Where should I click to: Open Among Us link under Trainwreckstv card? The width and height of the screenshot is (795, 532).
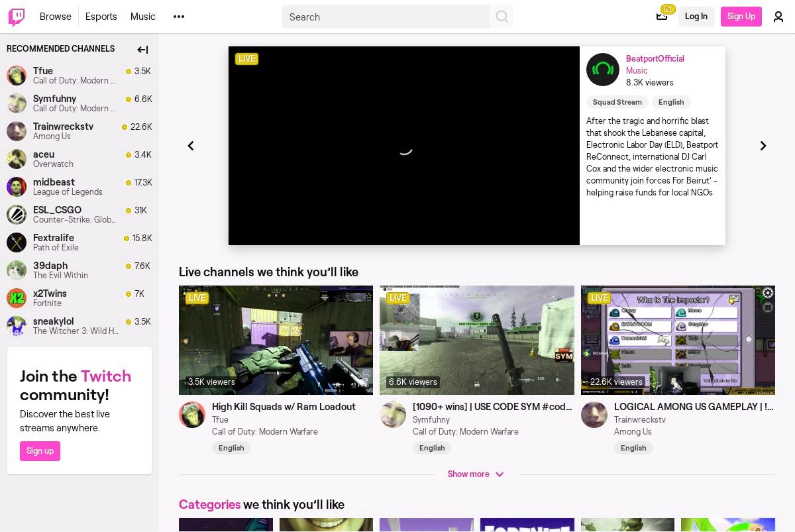(633, 431)
